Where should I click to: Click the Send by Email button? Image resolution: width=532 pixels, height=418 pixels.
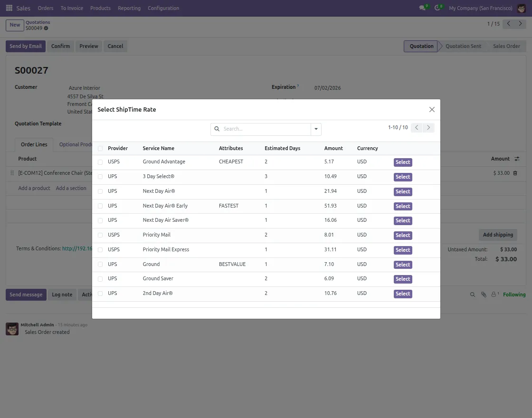pyautogui.click(x=26, y=46)
